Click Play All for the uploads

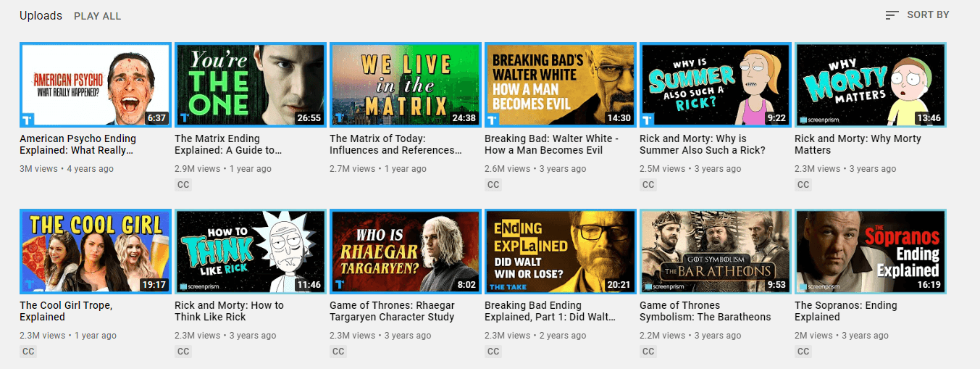tap(98, 16)
